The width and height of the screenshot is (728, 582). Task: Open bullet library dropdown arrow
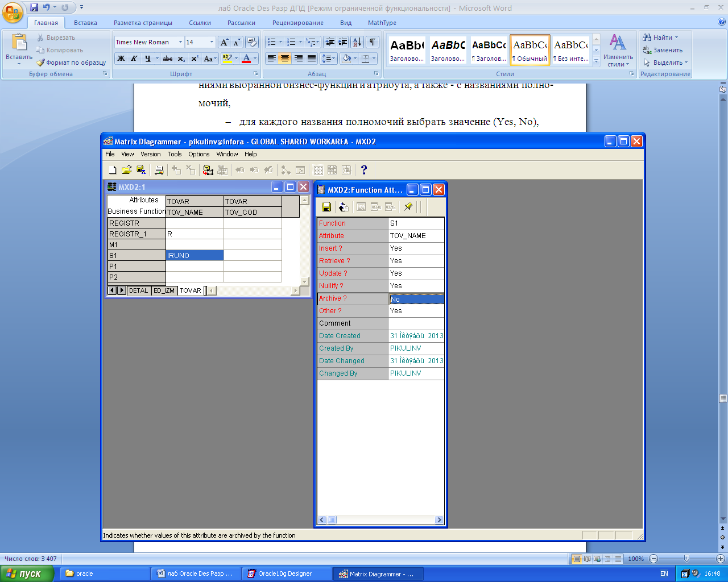280,42
